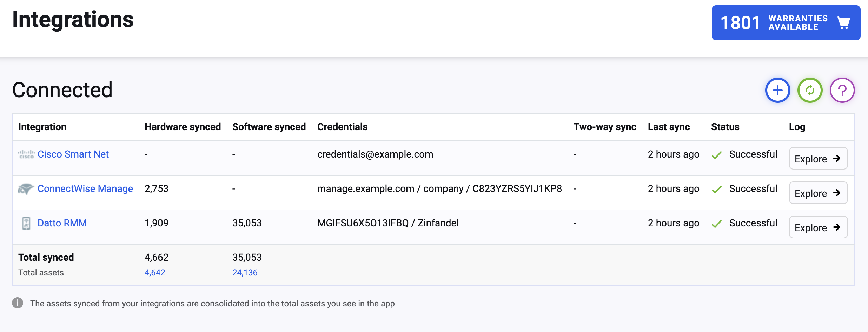This screenshot has height=332, width=868.
Task: Click the ConnectWise Manage logo icon
Action: (x=26, y=189)
